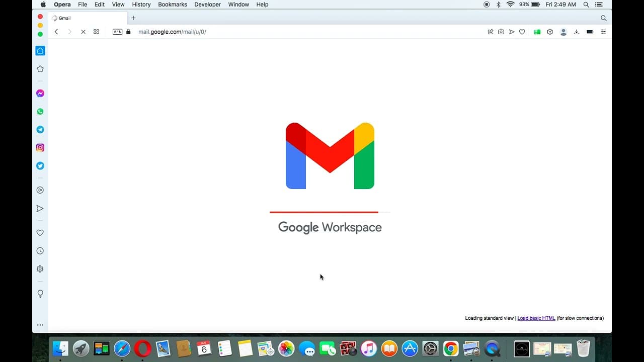Open the downloads icon in the toolbar
644x362 pixels.
pos(577,32)
